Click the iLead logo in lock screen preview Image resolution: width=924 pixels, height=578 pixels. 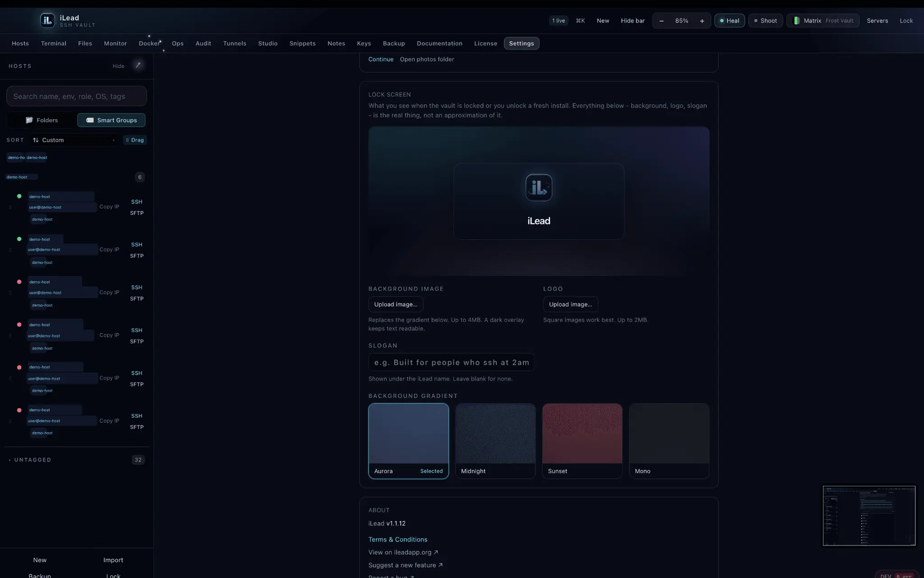click(539, 187)
